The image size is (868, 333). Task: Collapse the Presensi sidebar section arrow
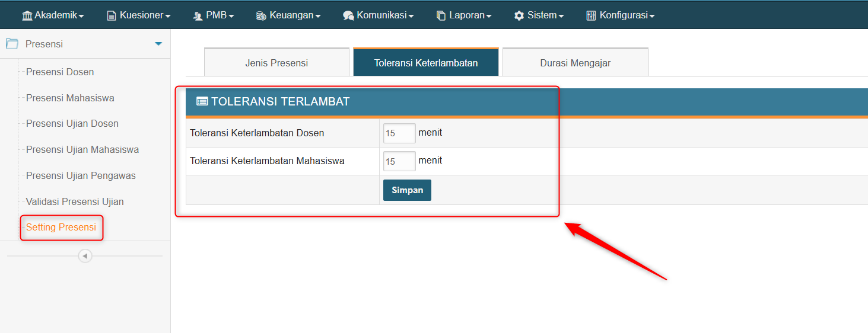[x=158, y=44]
